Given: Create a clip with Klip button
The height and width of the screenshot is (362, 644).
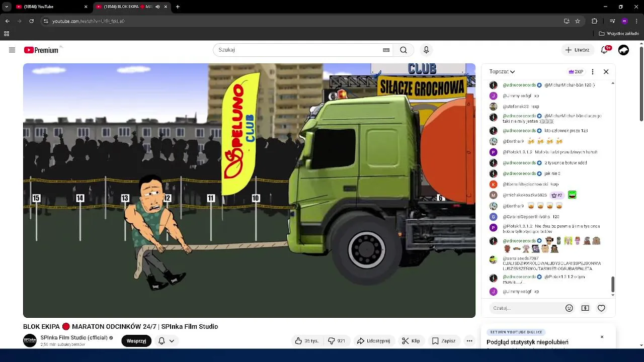Looking at the screenshot, I should click(x=411, y=341).
